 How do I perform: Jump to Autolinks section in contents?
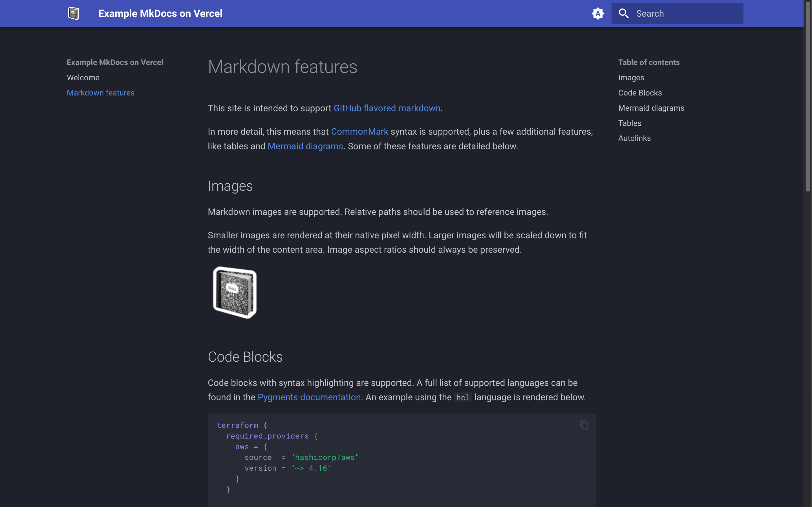pos(634,138)
